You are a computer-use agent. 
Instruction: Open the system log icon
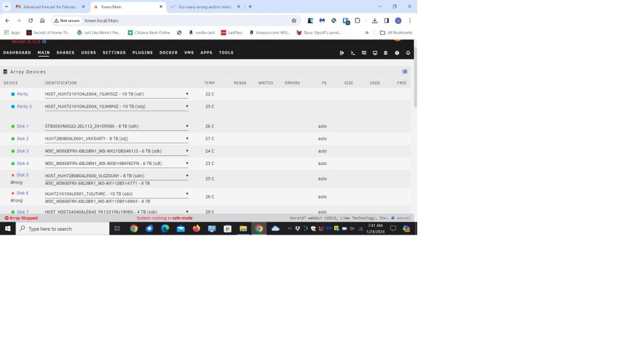click(386, 53)
